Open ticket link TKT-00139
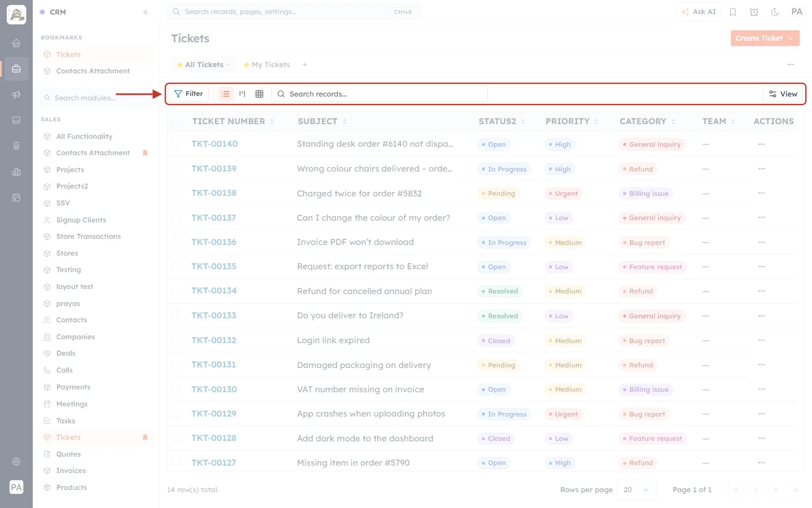 [x=214, y=169]
